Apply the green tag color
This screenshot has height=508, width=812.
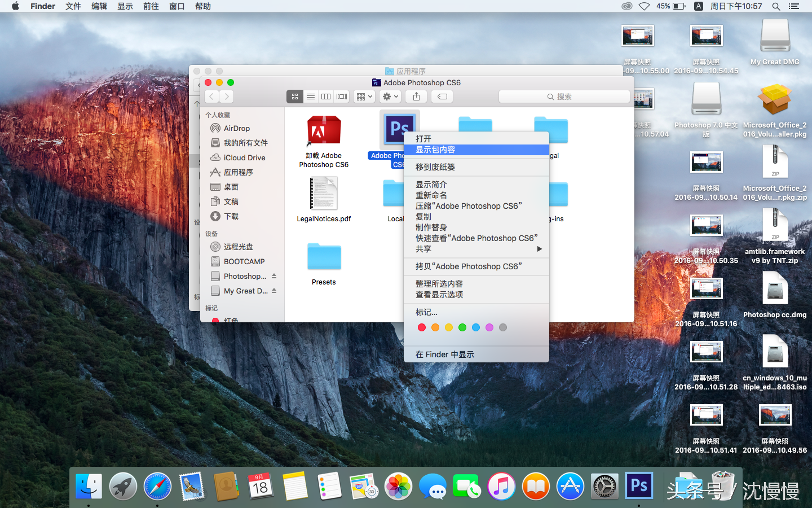[x=462, y=327]
